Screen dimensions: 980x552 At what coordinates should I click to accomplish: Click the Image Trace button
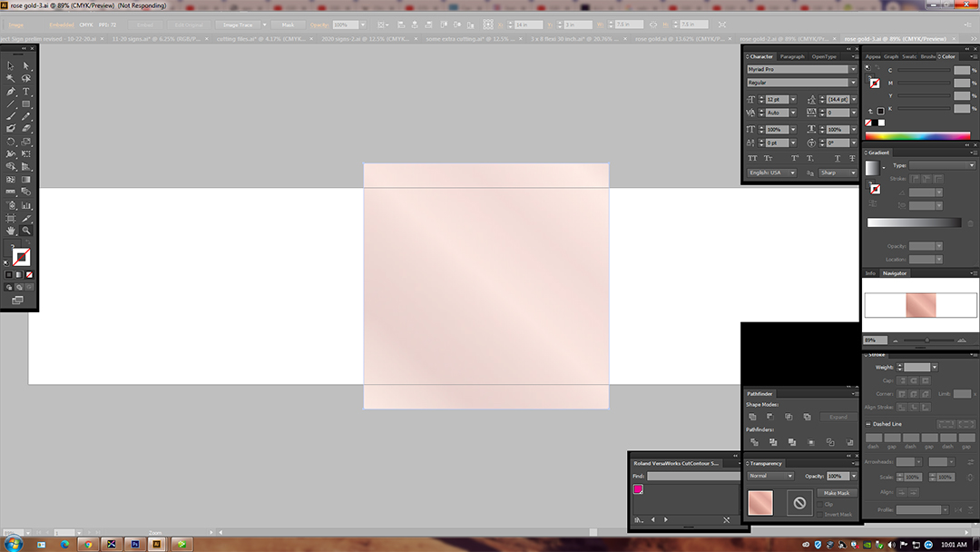(x=238, y=25)
